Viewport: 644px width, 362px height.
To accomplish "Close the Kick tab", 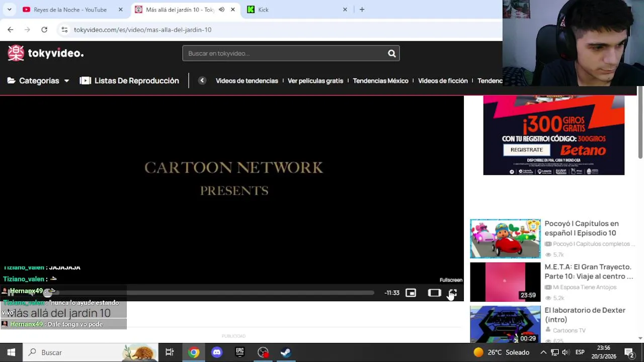I will [x=345, y=10].
